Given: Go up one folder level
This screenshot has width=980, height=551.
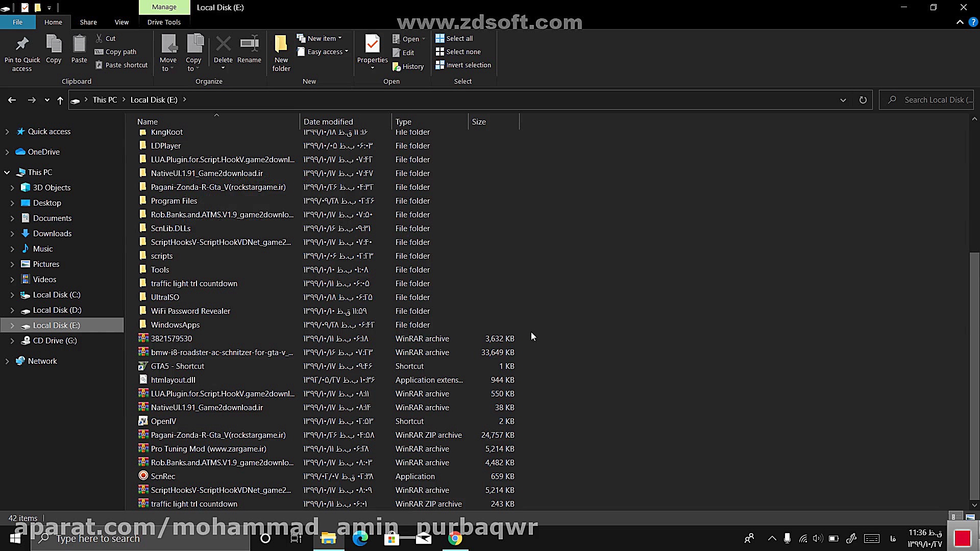Looking at the screenshot, I should [60, 100].
